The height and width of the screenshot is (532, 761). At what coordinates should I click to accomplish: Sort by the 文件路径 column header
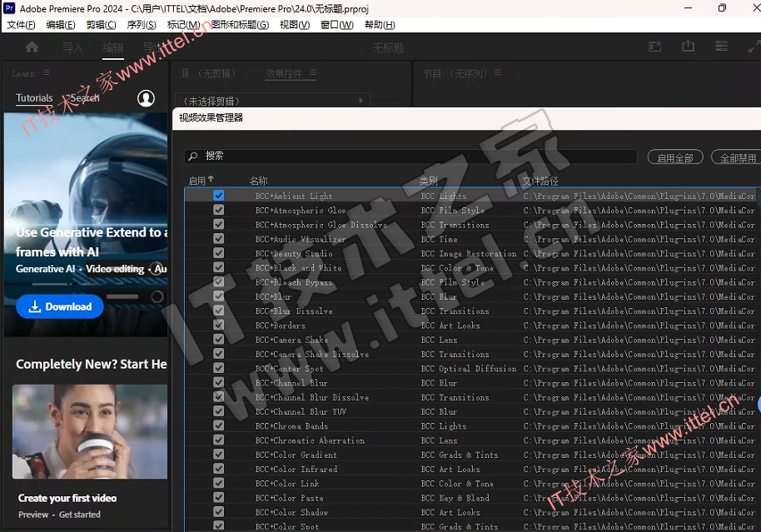pyautogui.click(x=540, y=181)
